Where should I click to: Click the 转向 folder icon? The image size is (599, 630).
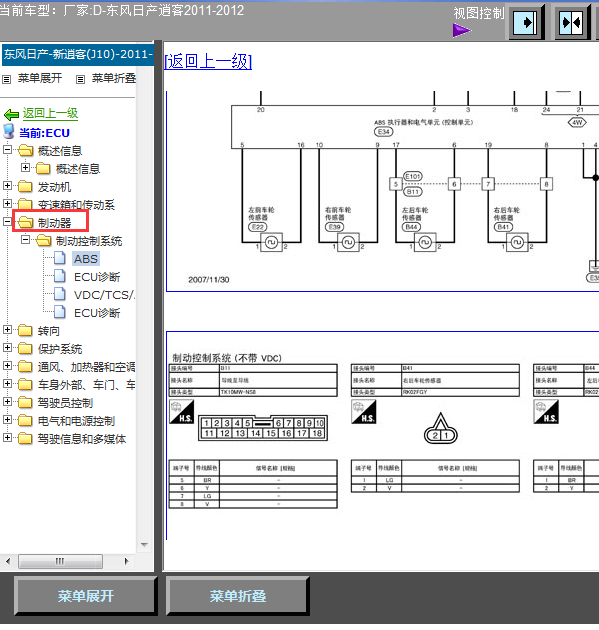[25, 330]
